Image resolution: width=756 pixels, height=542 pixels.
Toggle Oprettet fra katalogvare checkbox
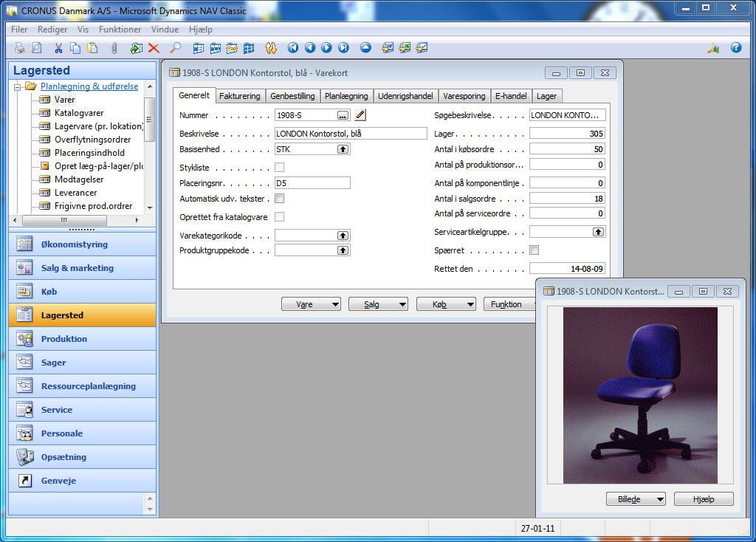[279, 217]
